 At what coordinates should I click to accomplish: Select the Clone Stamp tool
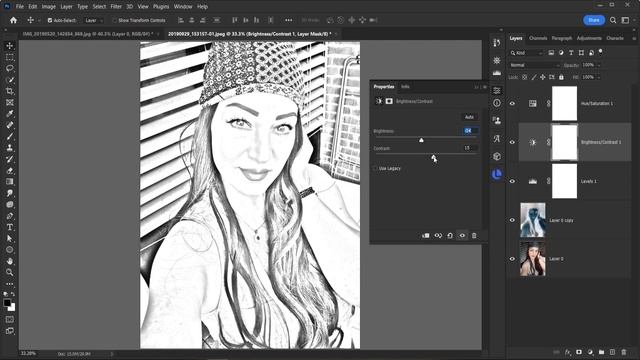click(10, 148)
